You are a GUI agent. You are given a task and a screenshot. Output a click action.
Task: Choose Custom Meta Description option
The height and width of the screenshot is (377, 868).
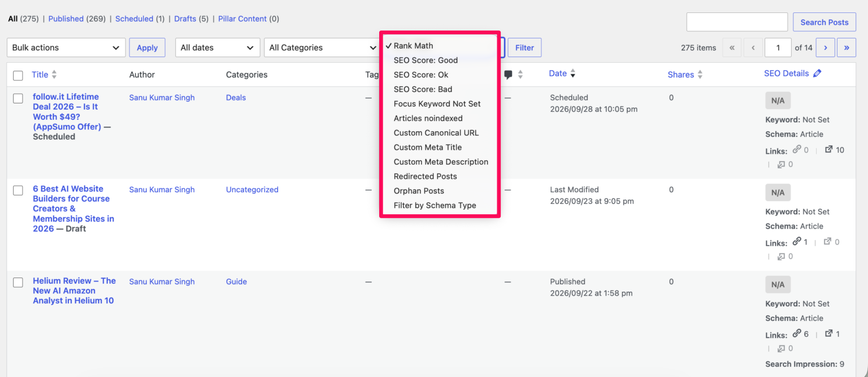pos(440,162)
